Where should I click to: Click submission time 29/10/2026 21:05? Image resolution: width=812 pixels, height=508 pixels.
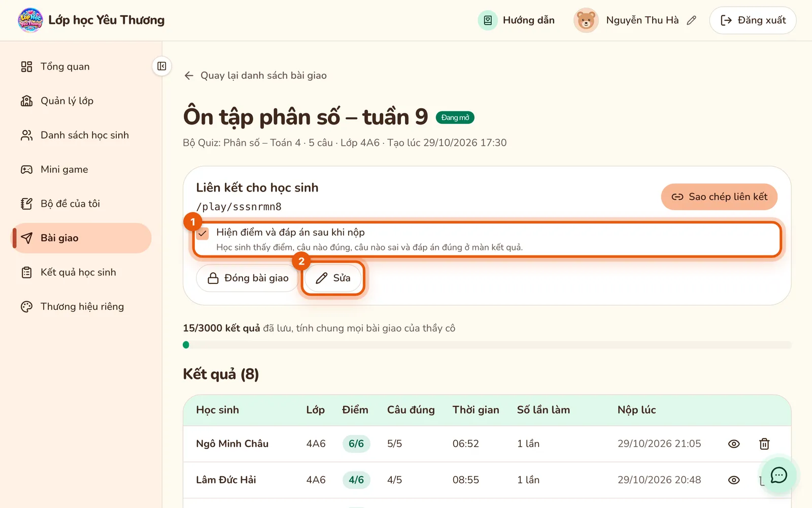tap(659, 443)
